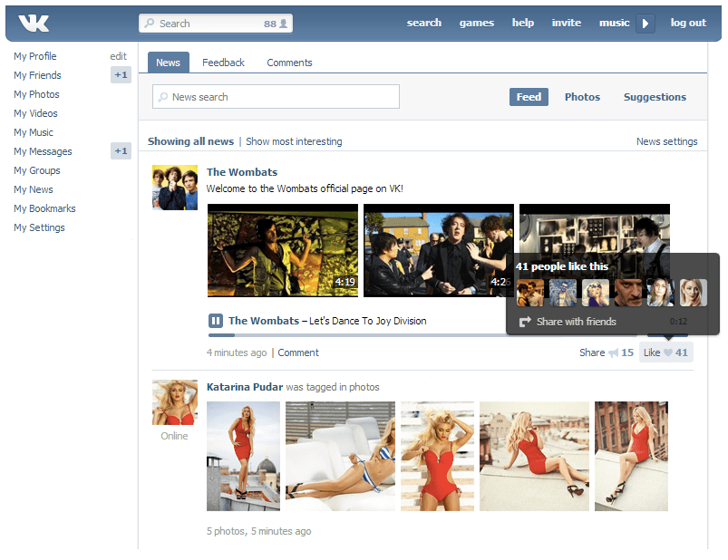728x560 pixels.
Task: Click +1 badge beside My Friends
Action: [121, 74]
